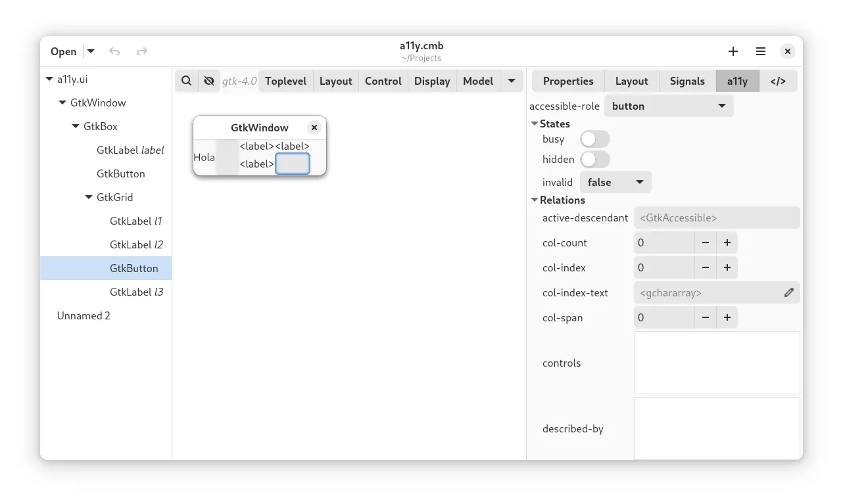
Task: Switch to the Signals tab
Action: tap(687, 81)
